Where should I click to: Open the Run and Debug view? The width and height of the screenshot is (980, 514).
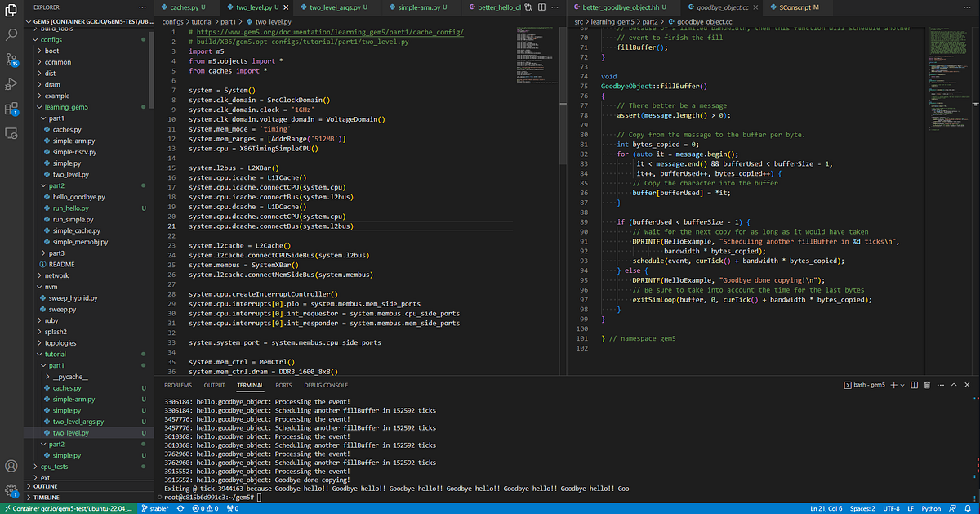click(11, 83)
